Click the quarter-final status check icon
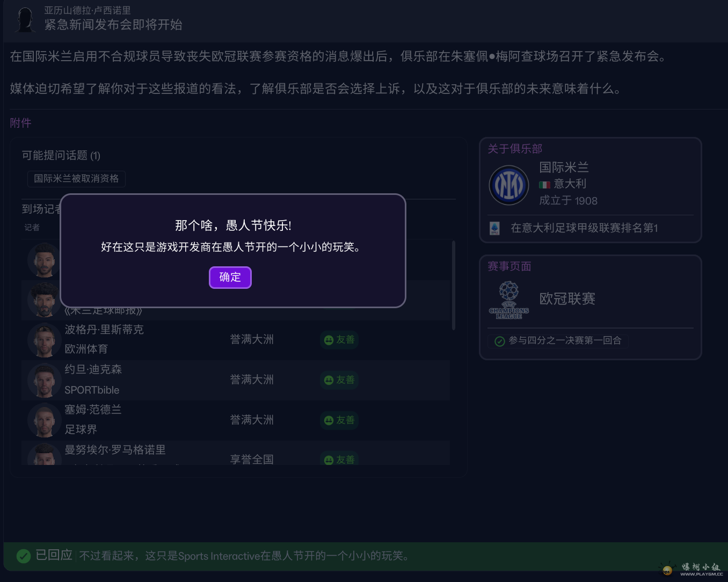 [499, 341]
